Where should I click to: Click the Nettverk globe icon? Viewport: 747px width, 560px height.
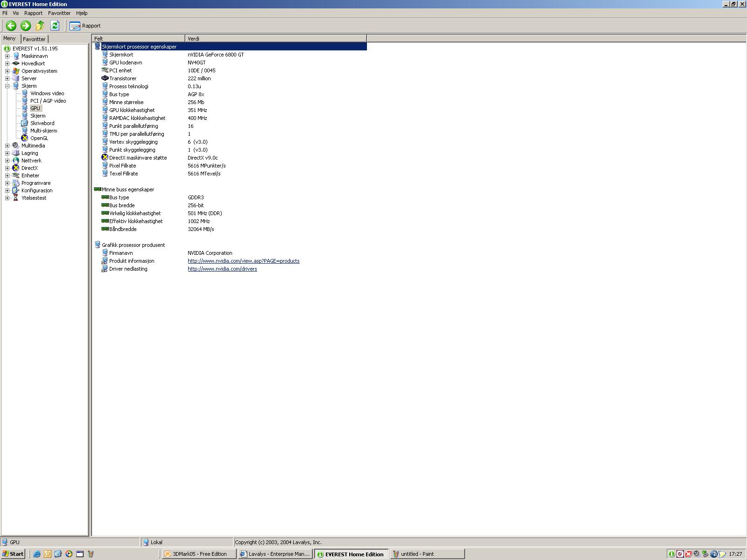(16, 161)
